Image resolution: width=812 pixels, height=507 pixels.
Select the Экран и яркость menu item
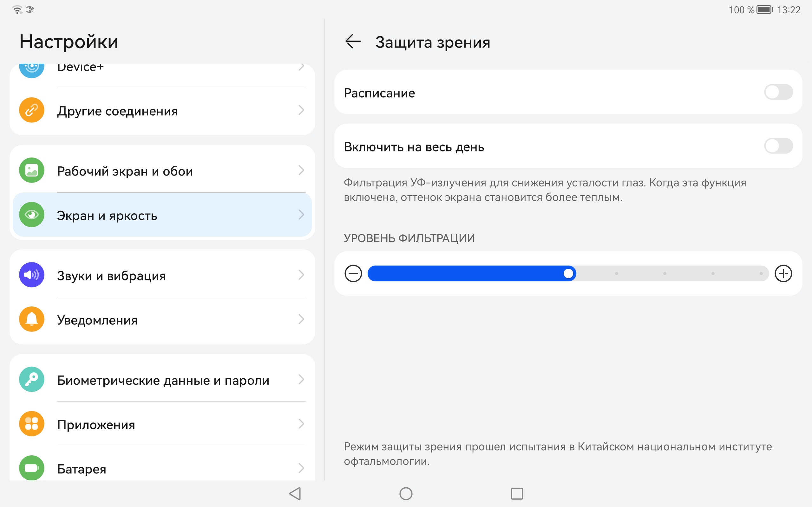click(x=162, y=215)
